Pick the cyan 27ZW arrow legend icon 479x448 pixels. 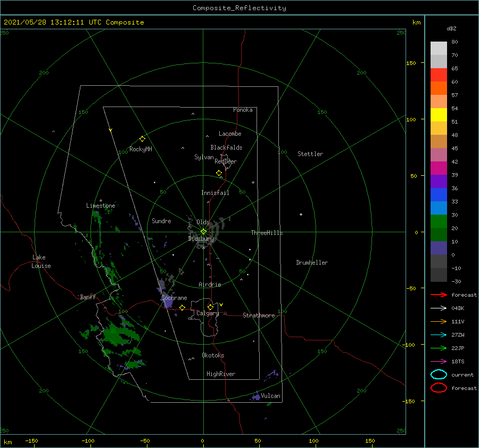click(x=439, y=335)
